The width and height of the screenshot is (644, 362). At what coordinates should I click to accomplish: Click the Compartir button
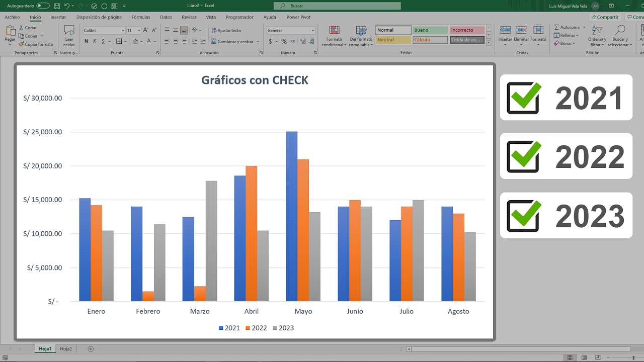[x=604, y=17]
